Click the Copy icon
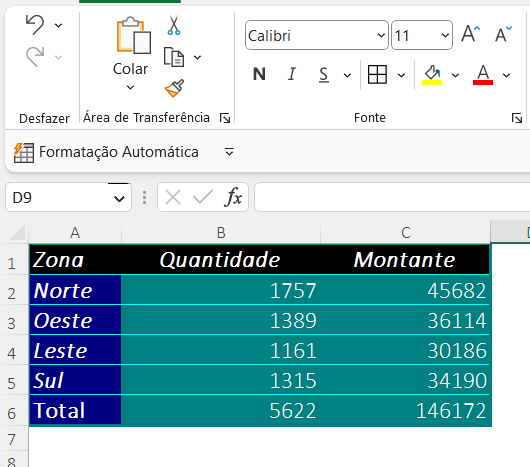Image resolution: width=530 pixels, height=467 pixels. (x=174, y=57)
